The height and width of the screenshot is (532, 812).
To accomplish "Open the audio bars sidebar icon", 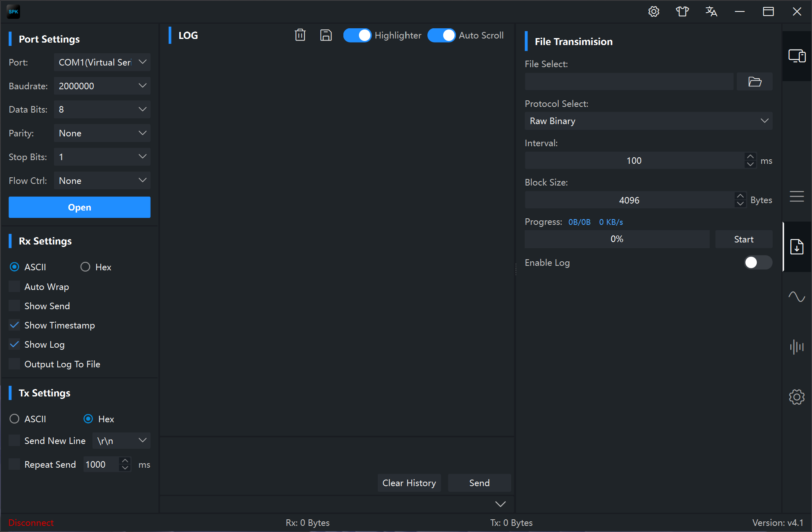I will [x=797, y=347].
